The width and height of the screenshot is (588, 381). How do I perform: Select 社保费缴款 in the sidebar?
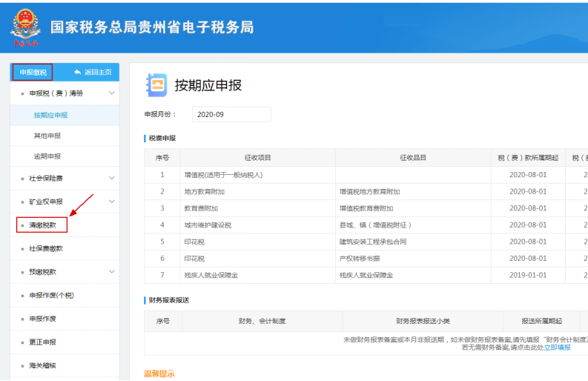(46, 248)
